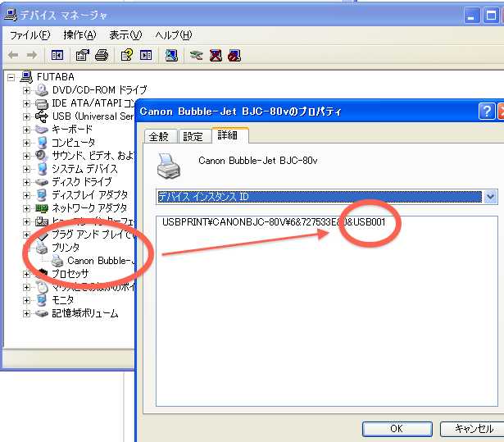
Task: Click the Uninstall device toolbar icon
Action: [216, 55]
